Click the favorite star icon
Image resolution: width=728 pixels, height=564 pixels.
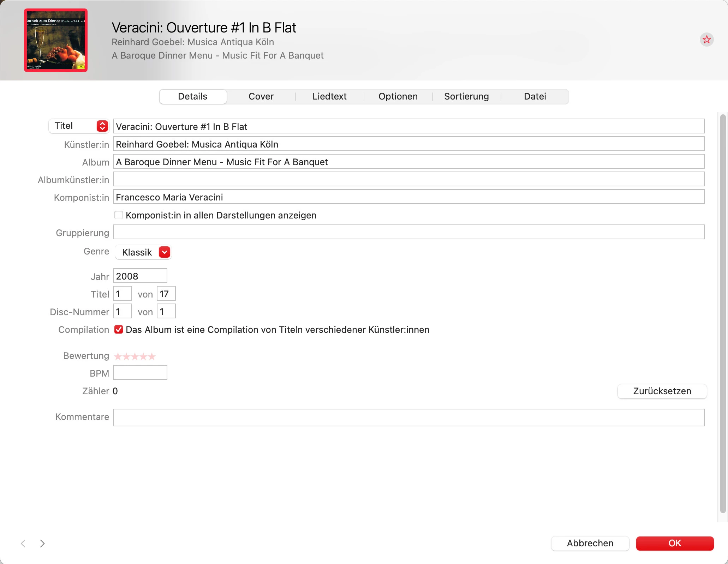pyautogui.click(x=706, y=40)
